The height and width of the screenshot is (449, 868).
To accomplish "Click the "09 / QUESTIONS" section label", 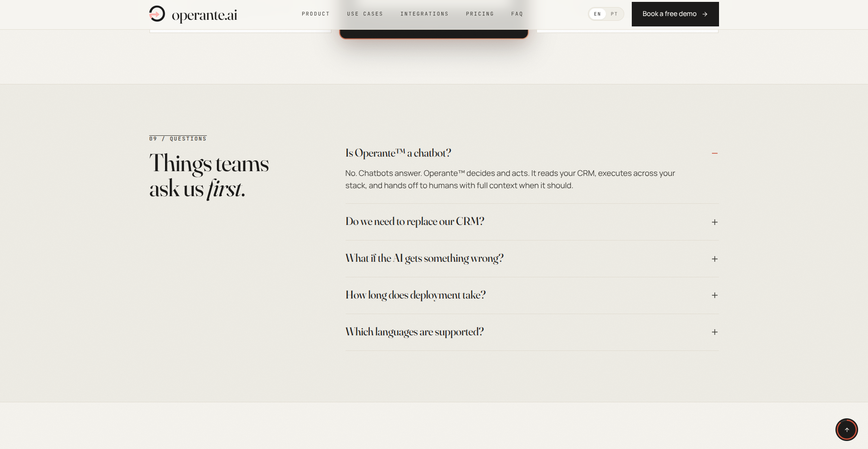I will point(178,139).
